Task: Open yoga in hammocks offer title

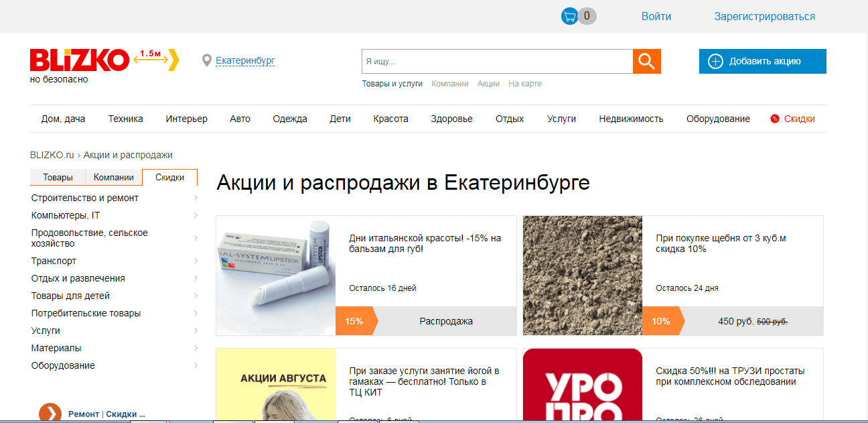Action: tap(425, 381)
